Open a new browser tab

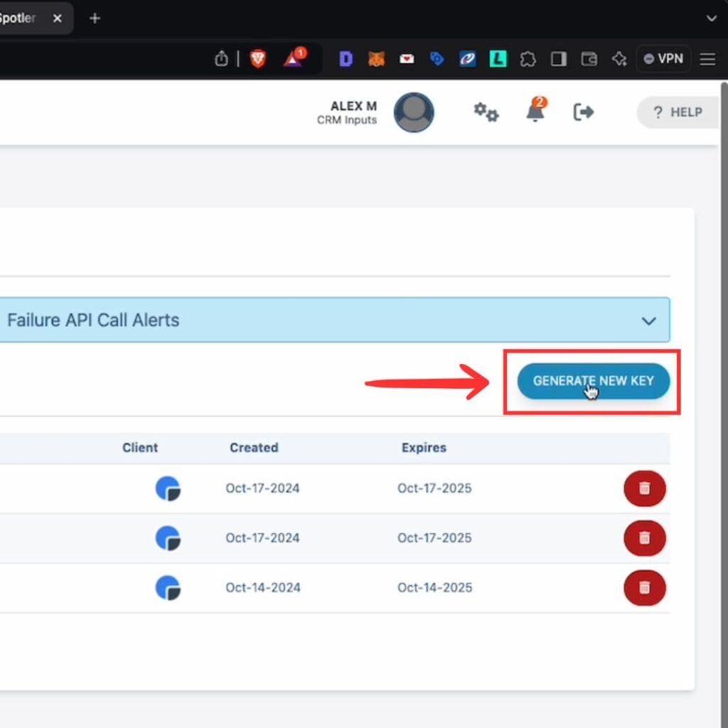pos(95,18)
